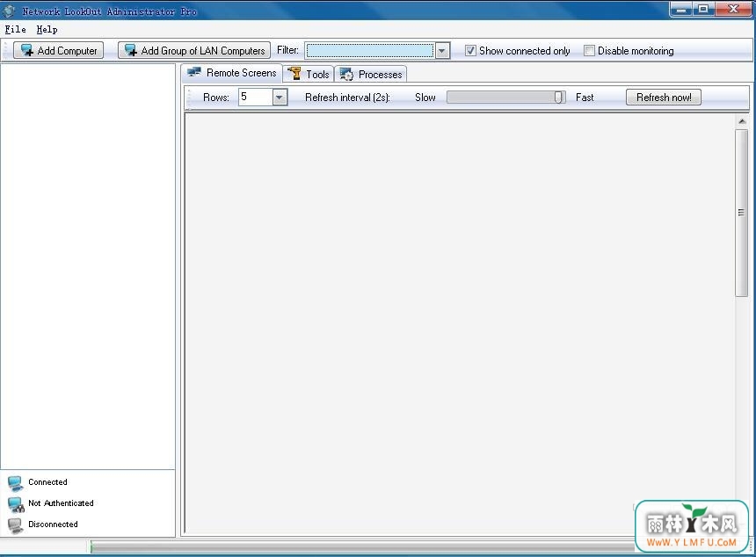Open the File menu

[x=15, y=29]
